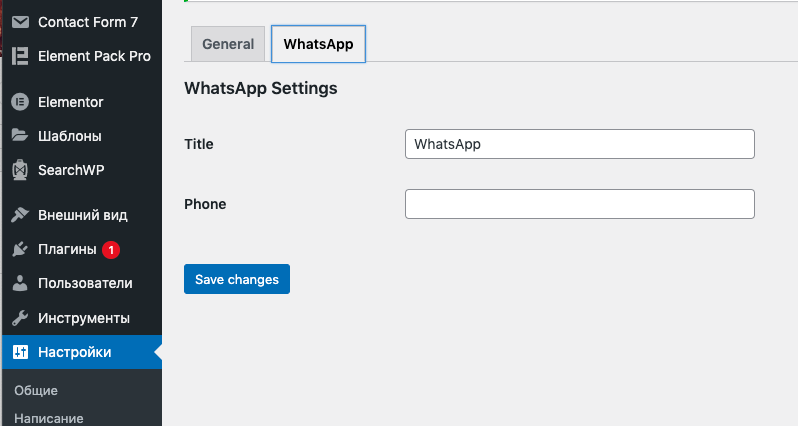Click the red plugin update badge
The height and width of the screenshot is (426, 798).
(x=111, y=250)
